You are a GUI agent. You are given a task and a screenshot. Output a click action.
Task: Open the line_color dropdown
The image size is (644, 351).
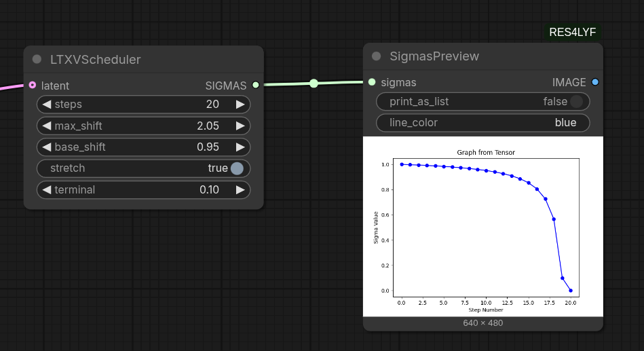point(483,123)
